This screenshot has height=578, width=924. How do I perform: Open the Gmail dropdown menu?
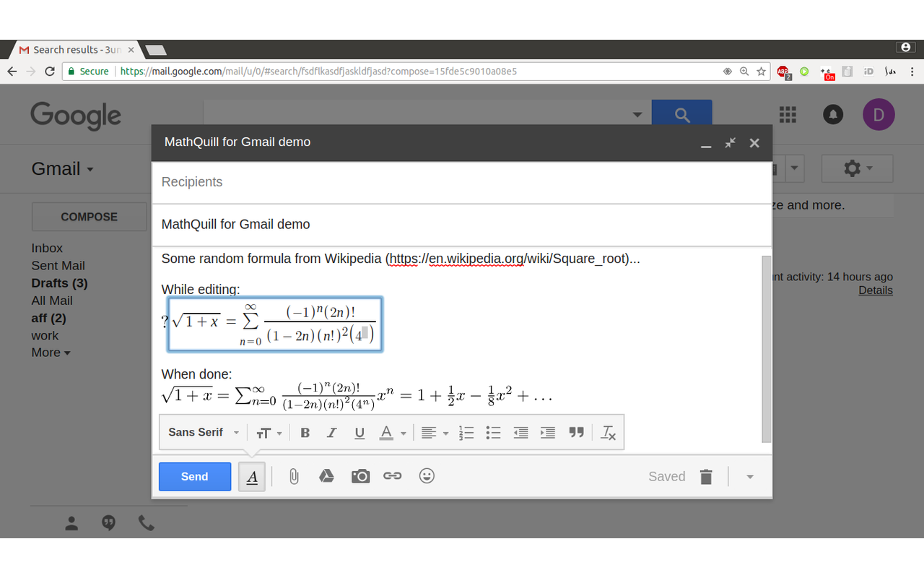pos(62,169)
